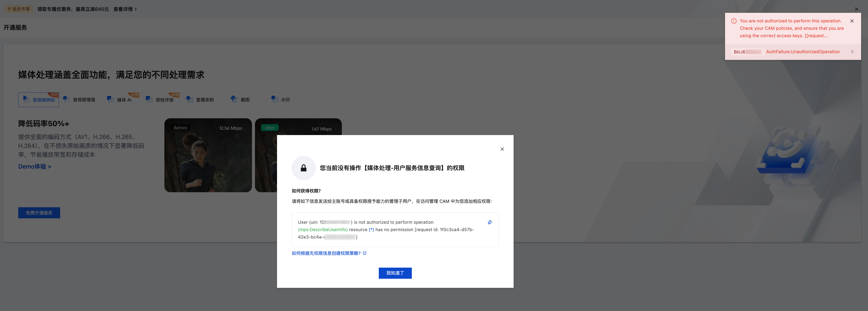Screen dimensions: 868x311
Task: Click the 我知道了 button
Action: click(395, 273)
